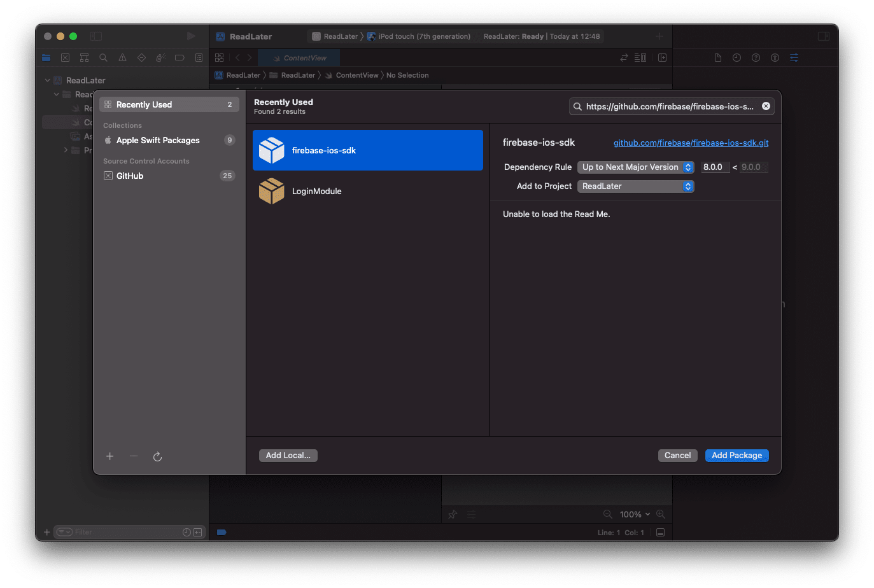This screenshot has height=588, width=874.
Task: Toggle the debug area at bottom right
Action: 661,533
